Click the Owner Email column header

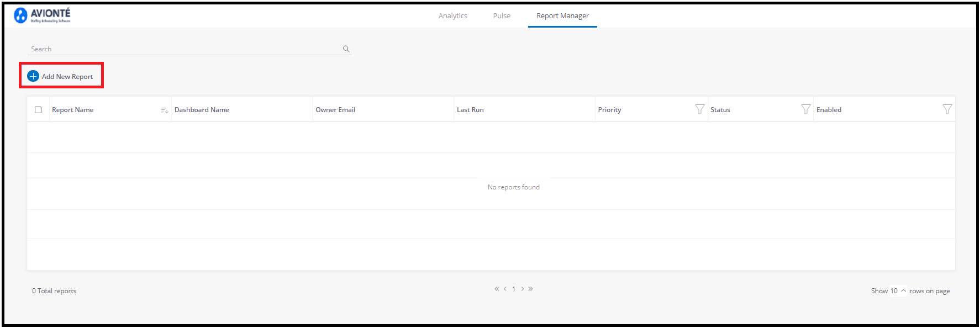point(335,110)
